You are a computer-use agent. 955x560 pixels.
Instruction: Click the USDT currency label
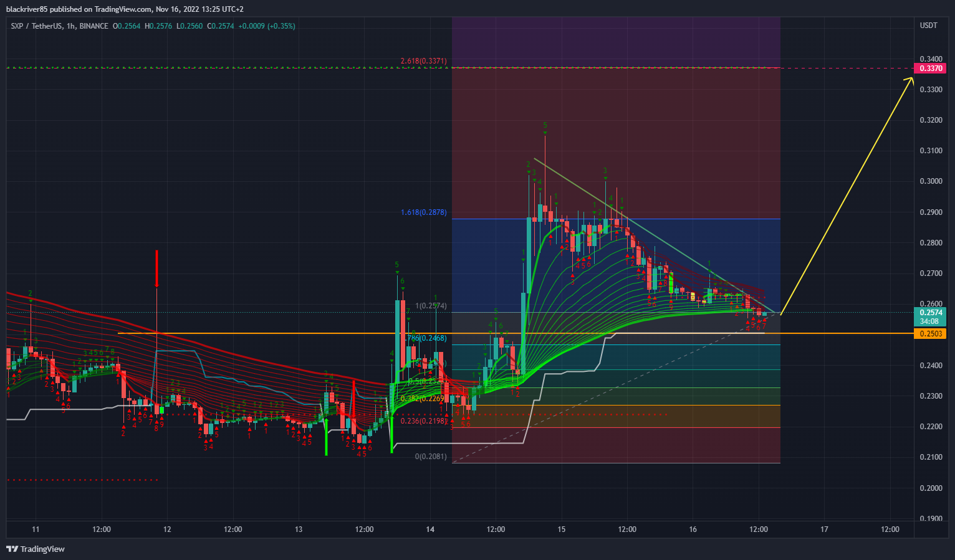coord(929,26)
